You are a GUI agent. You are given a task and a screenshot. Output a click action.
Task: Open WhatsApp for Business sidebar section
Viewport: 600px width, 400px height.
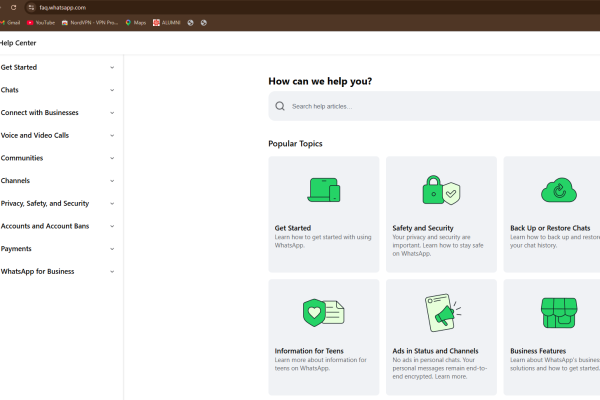click(38, 271)
